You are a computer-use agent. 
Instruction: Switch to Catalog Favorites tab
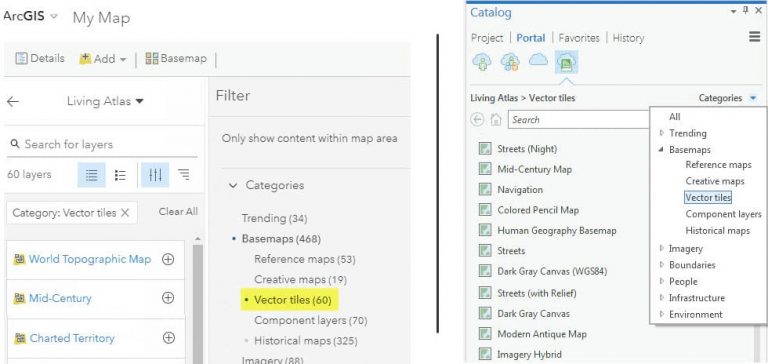point(579,38)
